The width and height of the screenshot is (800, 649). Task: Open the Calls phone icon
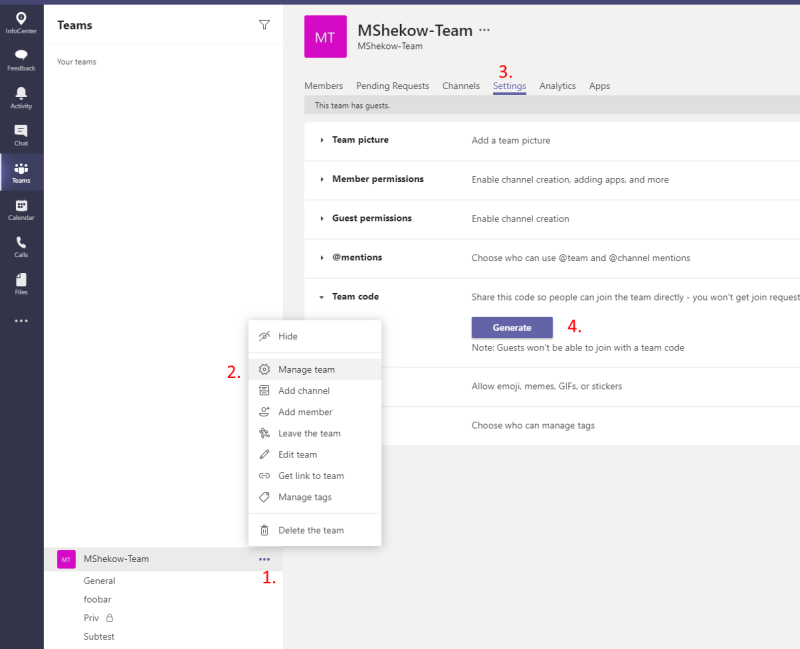pos(21,247)
